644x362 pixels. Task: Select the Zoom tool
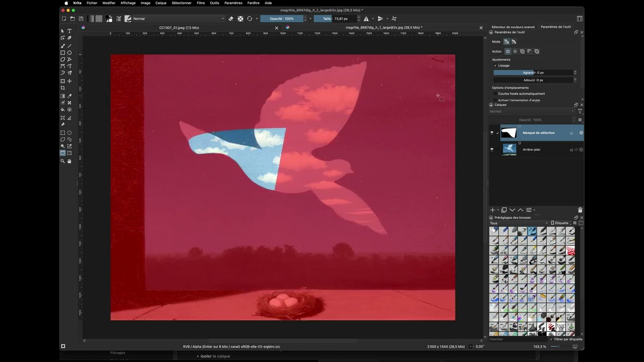pos(63,161)
